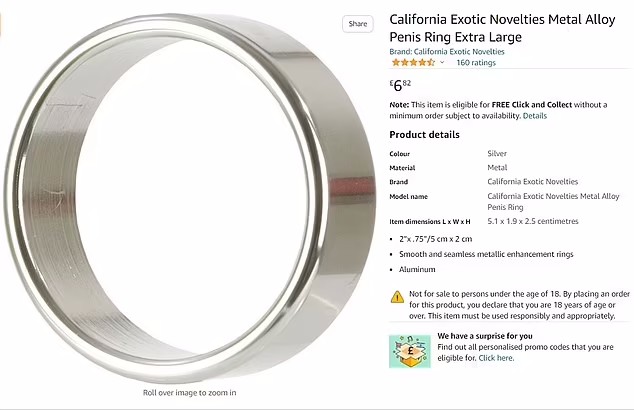Click the Silver colour value
Viewport: 634px width, 410px height.
tap(497, 153)
